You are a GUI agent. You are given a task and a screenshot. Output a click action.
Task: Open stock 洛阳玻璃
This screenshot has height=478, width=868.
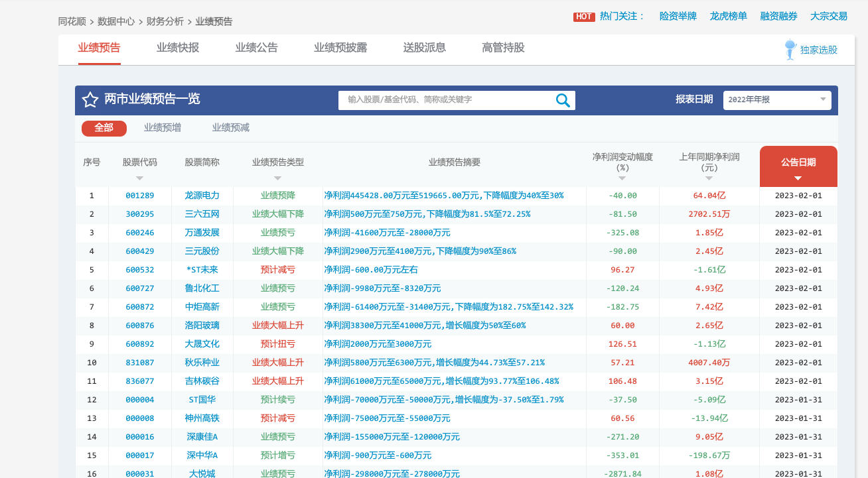[x=202, y=326]
